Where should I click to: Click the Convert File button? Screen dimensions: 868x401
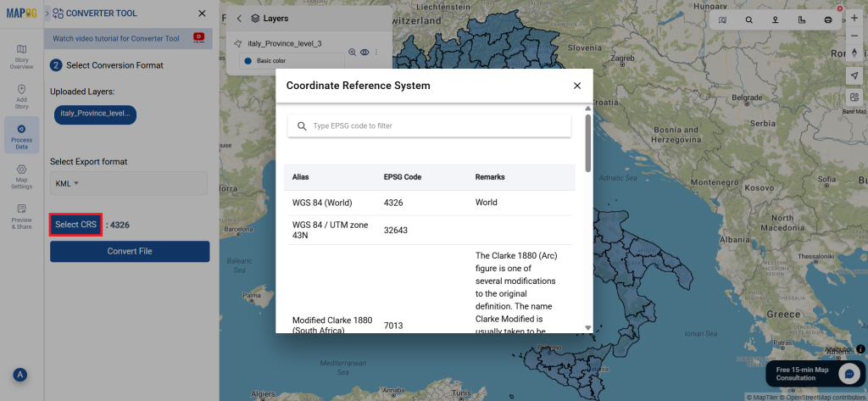(x=130, y=251)
